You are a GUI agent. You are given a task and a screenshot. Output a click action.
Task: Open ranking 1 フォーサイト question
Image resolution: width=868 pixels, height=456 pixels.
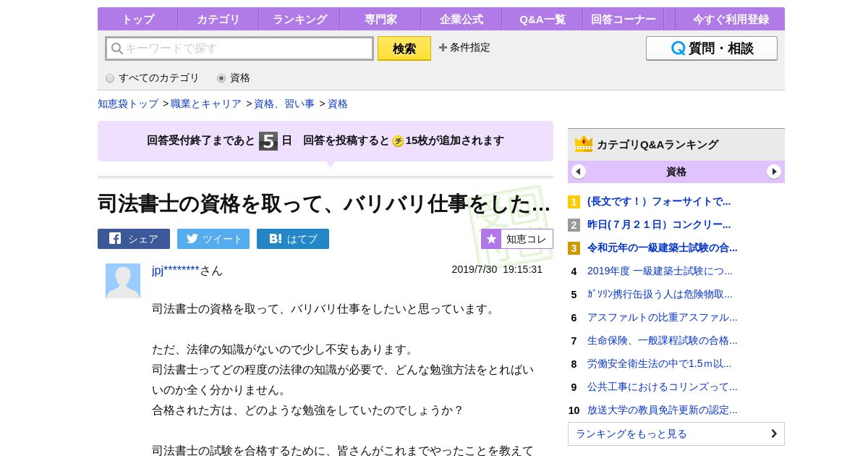pos(659,201)
